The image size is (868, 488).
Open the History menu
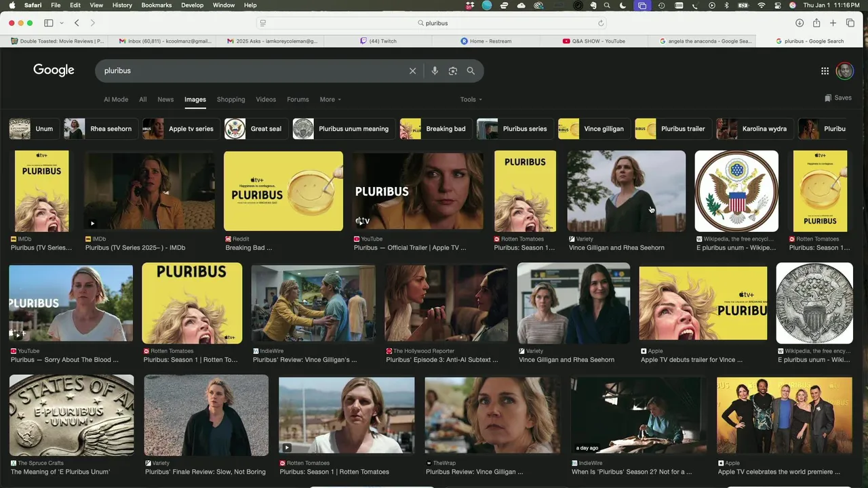pyautogui.click(x=122, y=5)
